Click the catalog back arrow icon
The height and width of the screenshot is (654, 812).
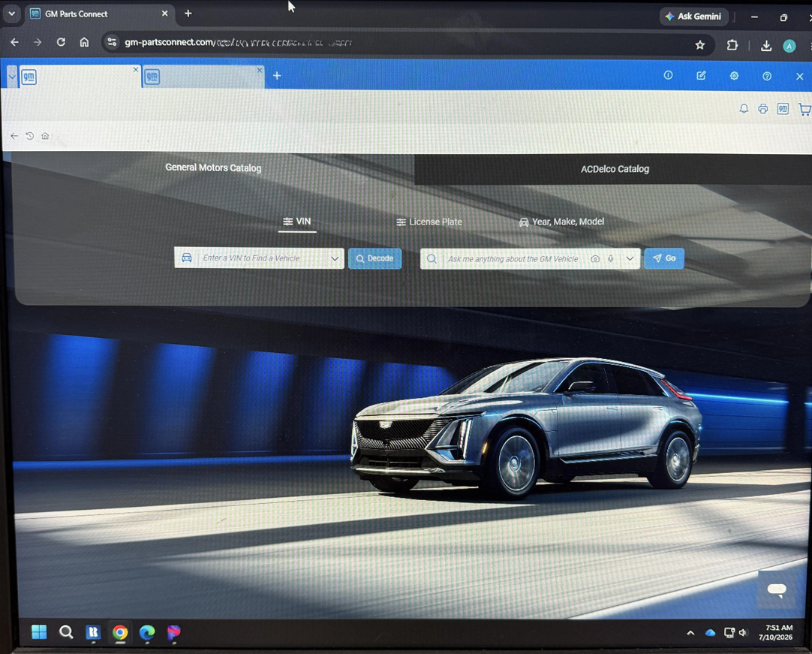click(14, 136)
